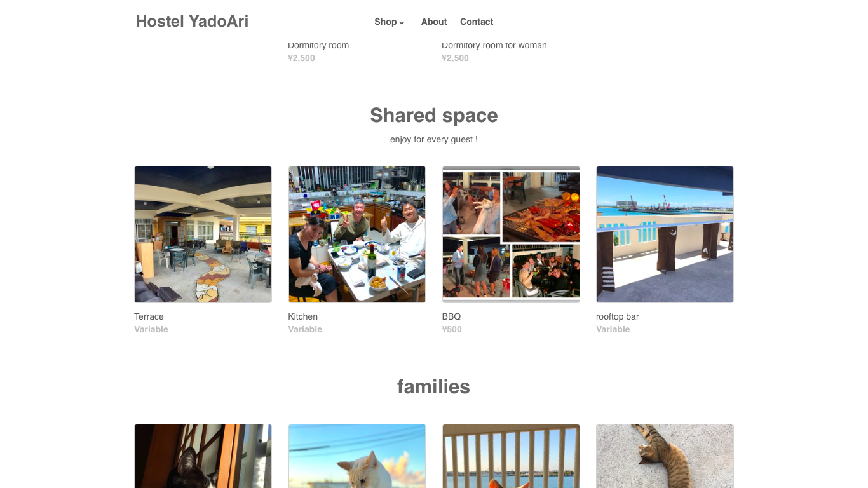This screenshot has width=868, height=488.
Task: Click the rooftop bar title link
Action: click(x=617, y=316)
